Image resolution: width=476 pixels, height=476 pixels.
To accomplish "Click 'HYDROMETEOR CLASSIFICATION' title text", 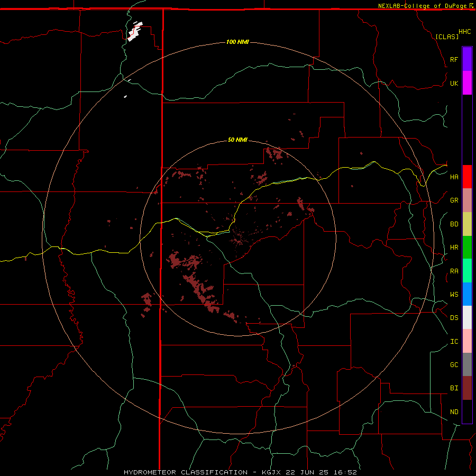I will click(x=186, y=472).
